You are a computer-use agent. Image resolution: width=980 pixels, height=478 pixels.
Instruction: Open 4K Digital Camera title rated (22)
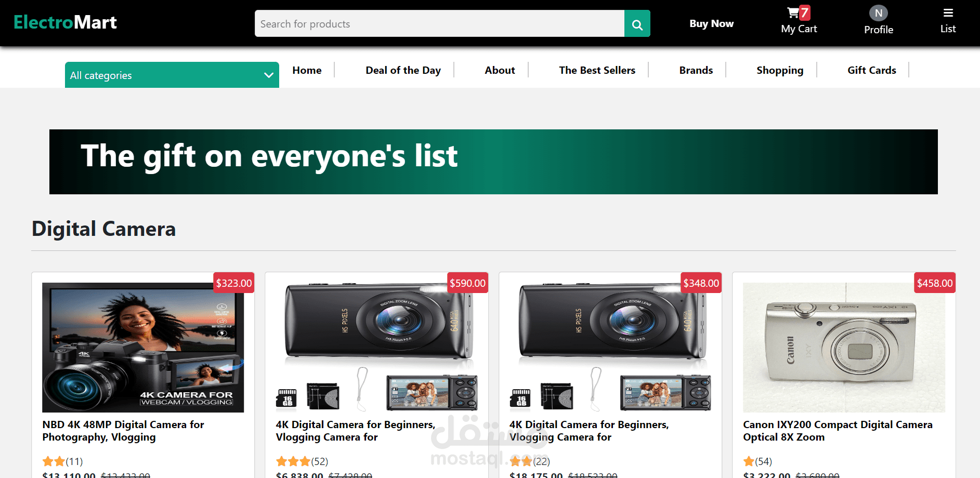(x=589, y=431)
